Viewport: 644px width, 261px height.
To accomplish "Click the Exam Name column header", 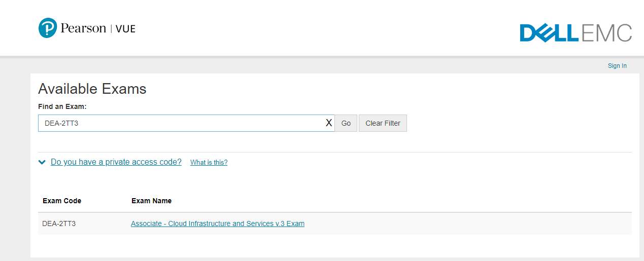I will (151, 201).
